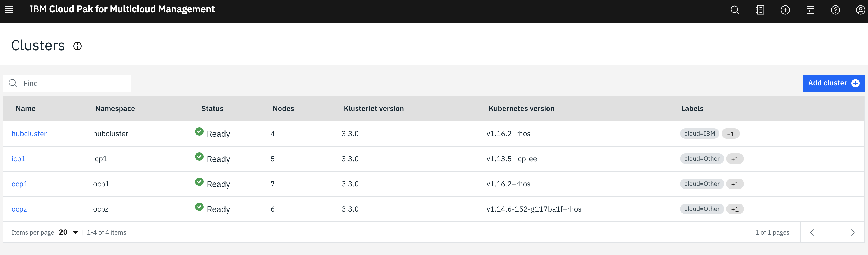Open the hubcluster cluster link
This screenshot has width=868, height=255.
pos(29,134)
